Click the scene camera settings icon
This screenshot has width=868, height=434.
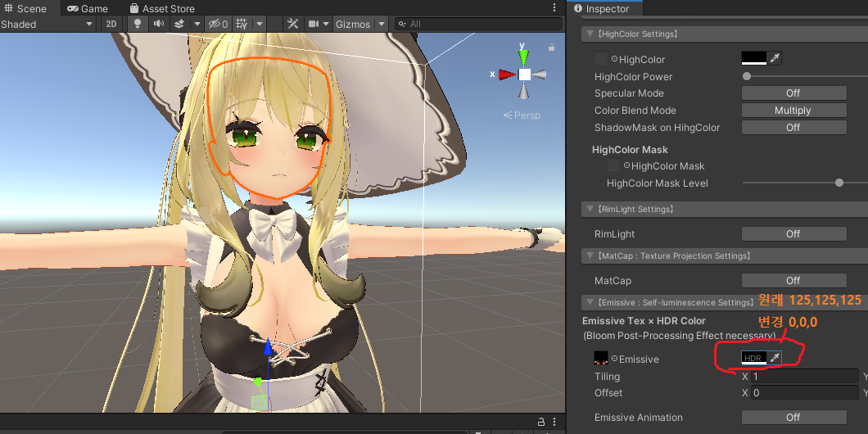tap(314, 24)
